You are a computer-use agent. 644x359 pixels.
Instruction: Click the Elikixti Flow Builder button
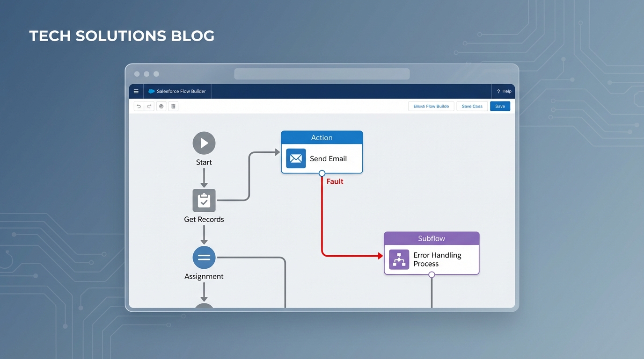pyautogui.click(x=431, y=106)
